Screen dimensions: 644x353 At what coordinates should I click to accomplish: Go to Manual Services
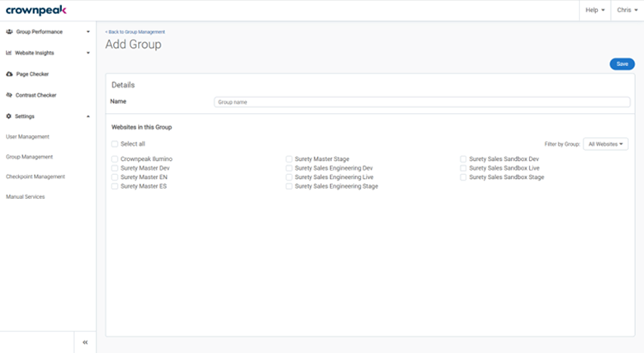pyautogui.click(x=25, y=196)
